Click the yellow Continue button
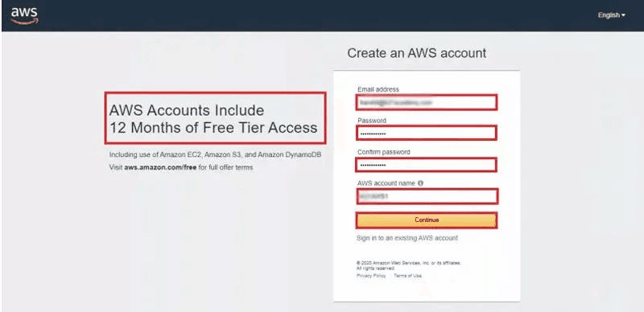 pos(427,220)
